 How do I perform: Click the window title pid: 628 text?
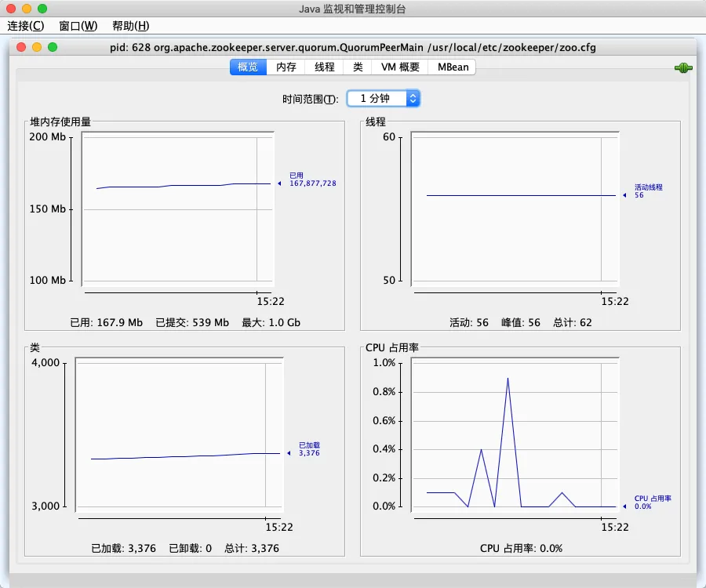tap(353, 47)
